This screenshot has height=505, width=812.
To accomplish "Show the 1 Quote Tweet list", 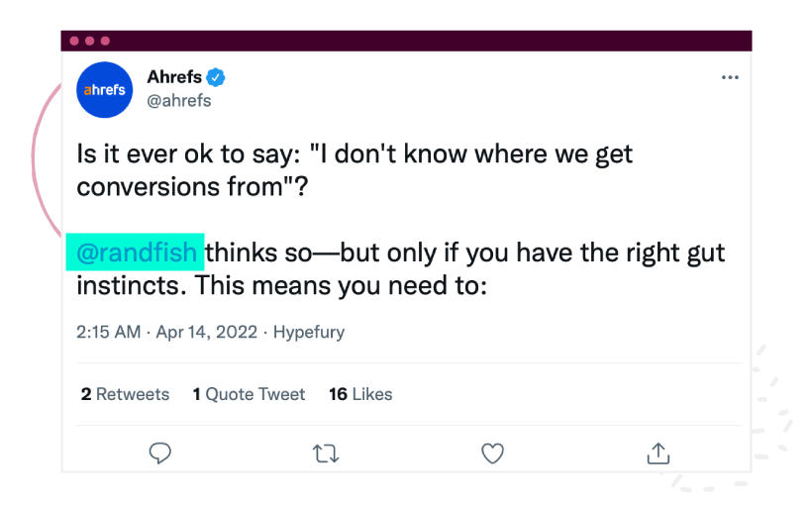I will click(x=249, y=394).
